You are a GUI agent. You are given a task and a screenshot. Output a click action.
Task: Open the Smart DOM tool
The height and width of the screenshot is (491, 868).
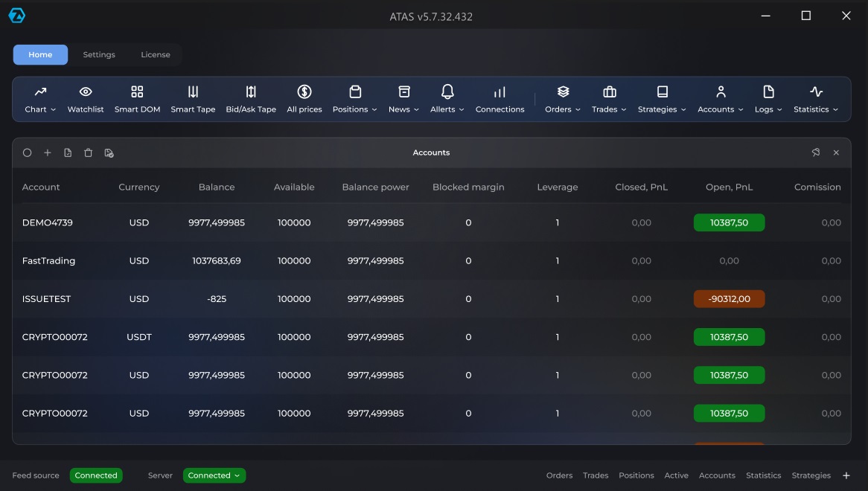point(137,99)
